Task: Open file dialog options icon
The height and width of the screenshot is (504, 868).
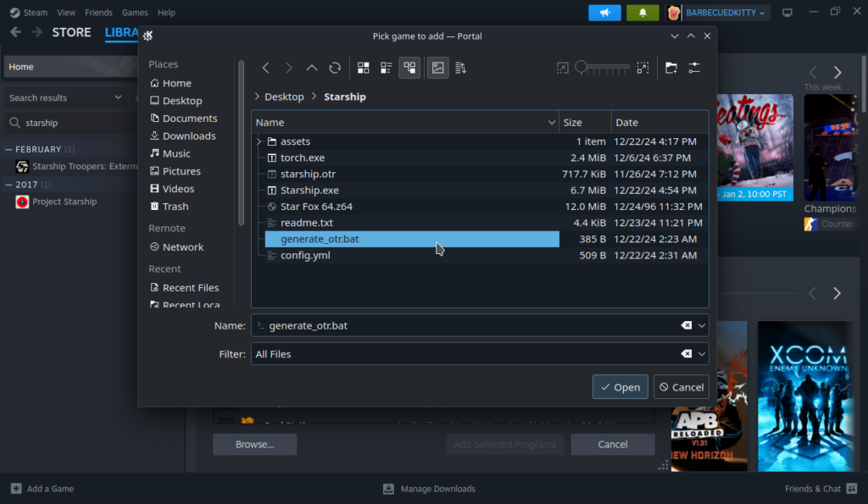Action: (x=694, y=68)
